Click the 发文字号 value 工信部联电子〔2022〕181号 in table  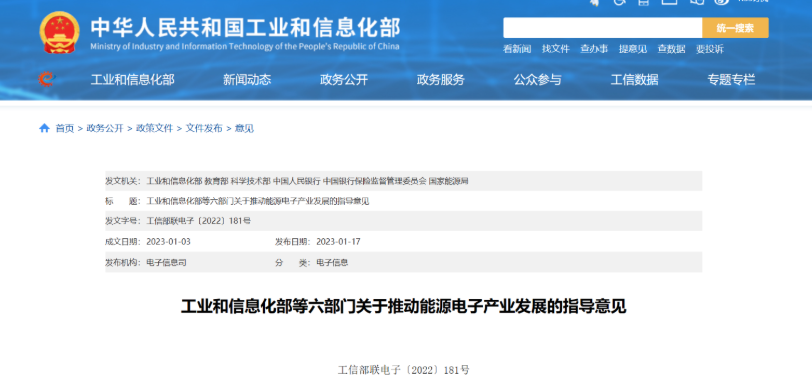(199, 221)
